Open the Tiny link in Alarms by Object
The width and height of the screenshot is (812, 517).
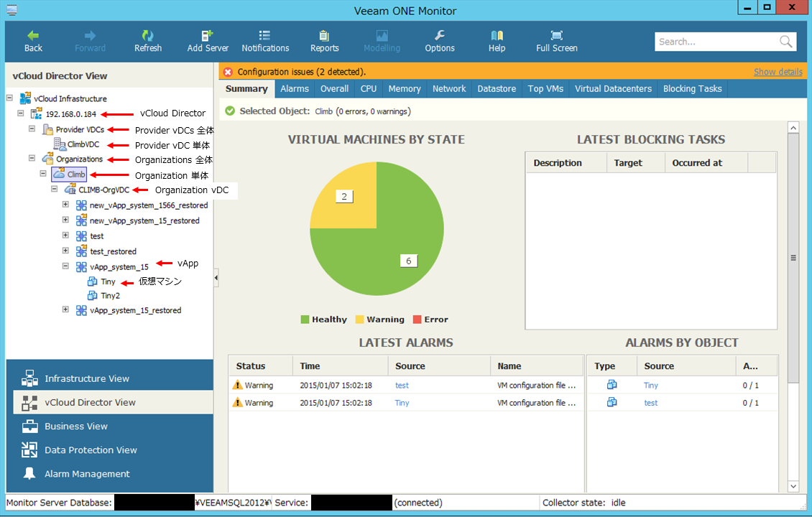tap(651, 385)
